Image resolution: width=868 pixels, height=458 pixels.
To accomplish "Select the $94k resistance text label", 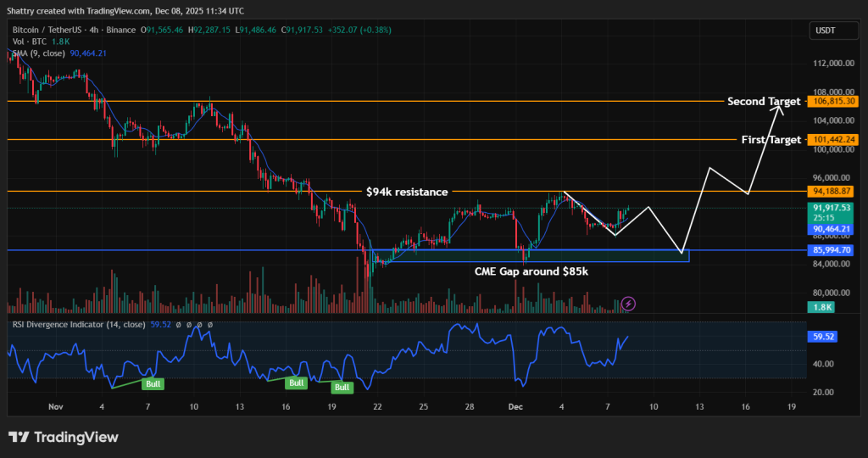I will click(406, 193).
